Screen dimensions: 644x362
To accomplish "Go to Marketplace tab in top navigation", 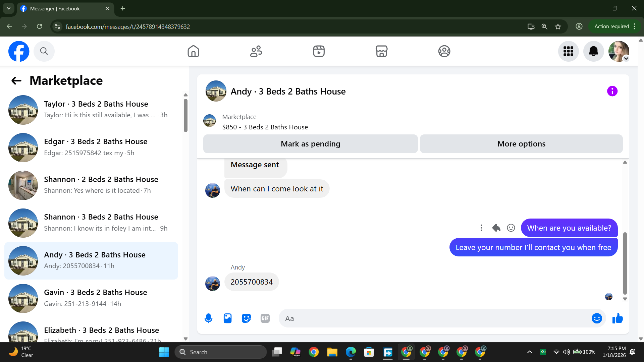I will click(x=381, y=51).
